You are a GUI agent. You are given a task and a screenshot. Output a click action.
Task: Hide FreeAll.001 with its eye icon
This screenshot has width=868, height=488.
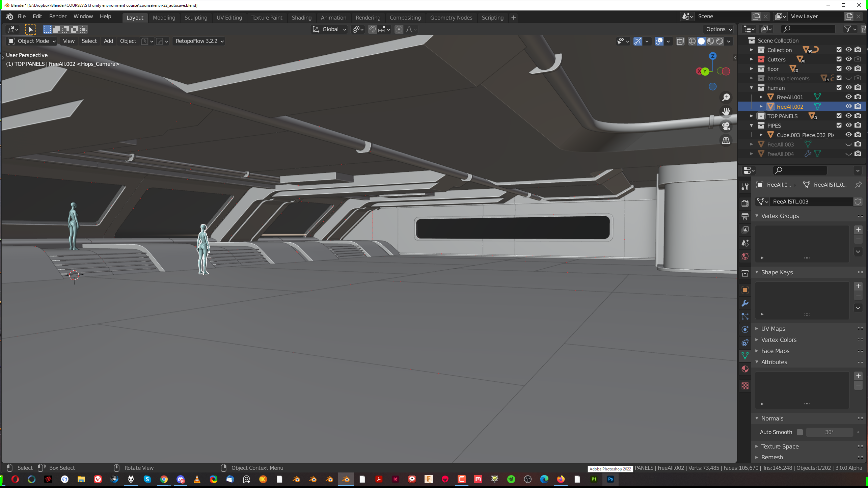tap(848, 97)
